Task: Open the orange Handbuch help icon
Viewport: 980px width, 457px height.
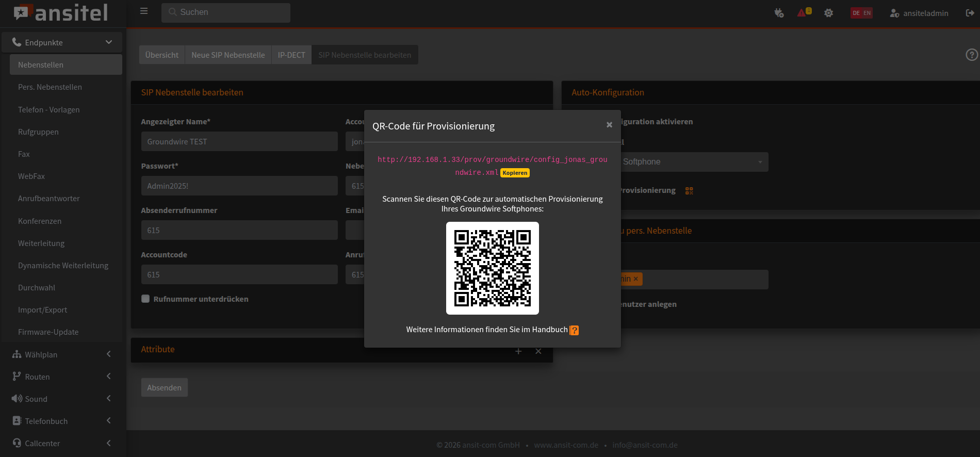Action: [574, 330]
